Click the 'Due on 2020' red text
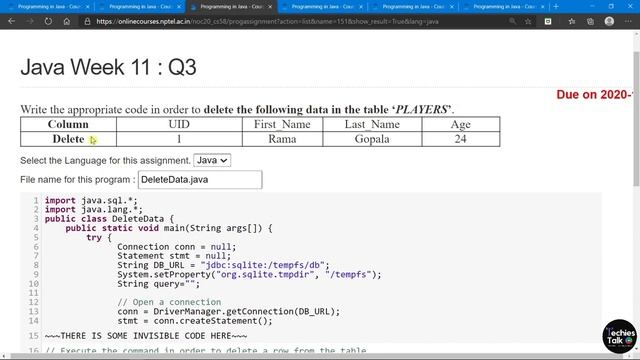The image size is (640, 360). coord(594,95)
